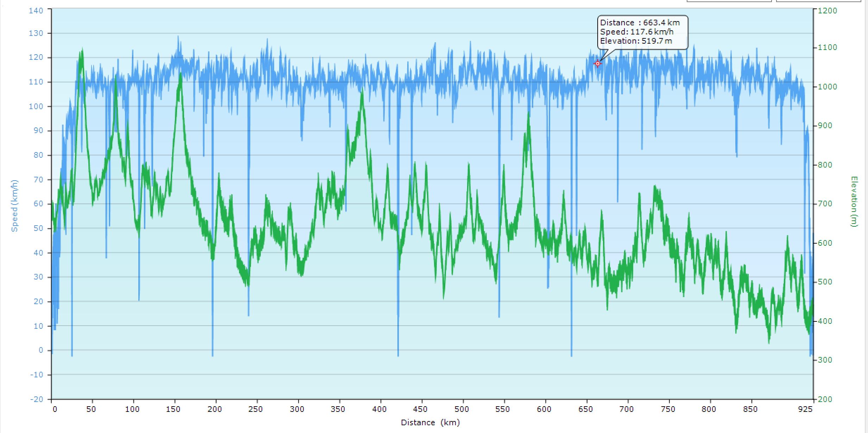Click the Elevation line in the tooltip

tap(636, 41)
